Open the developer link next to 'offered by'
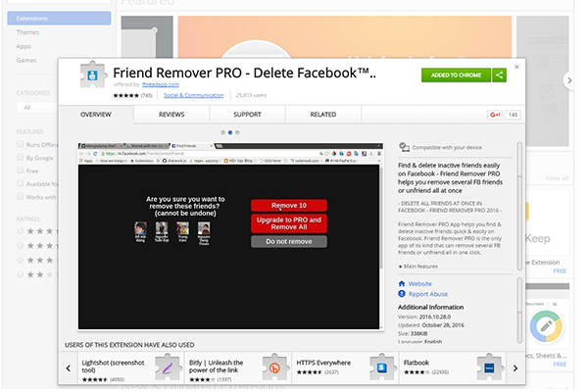This screenshot has height=392, width=588. pos(161,85)
